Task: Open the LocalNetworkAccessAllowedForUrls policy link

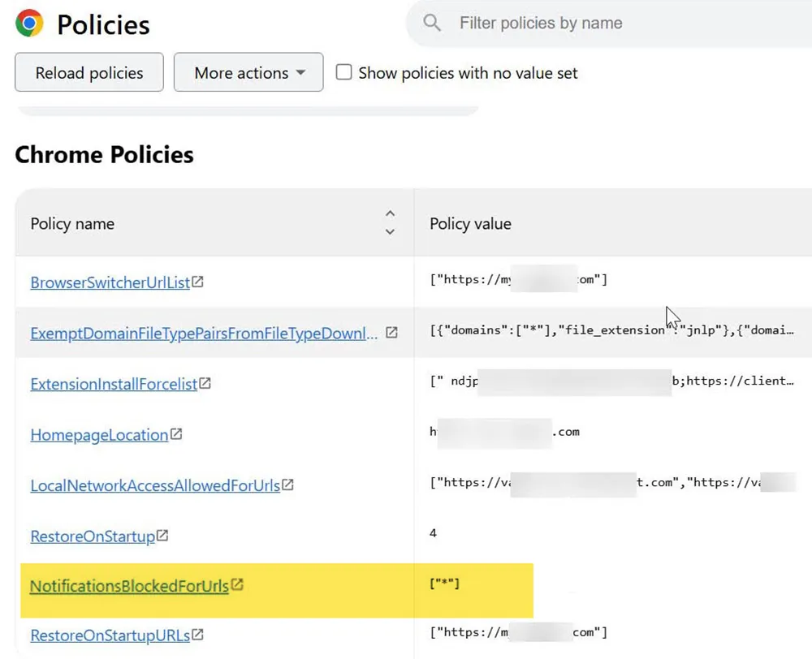Action: (154, 485)
